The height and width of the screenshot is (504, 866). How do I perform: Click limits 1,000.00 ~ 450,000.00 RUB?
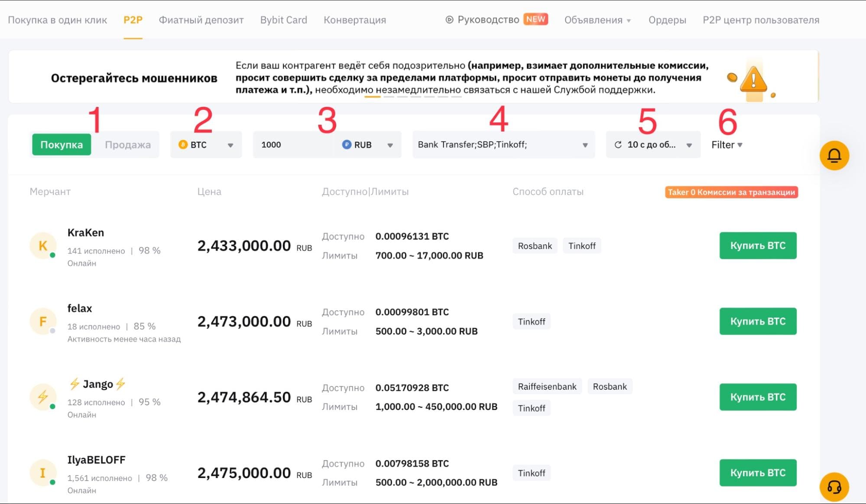point(436,407)
